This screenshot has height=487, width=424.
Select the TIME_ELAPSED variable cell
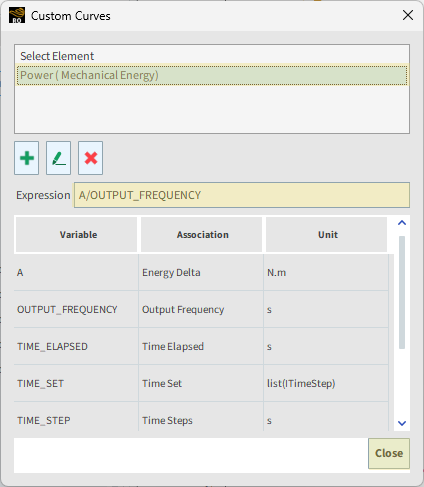point(76,346)
